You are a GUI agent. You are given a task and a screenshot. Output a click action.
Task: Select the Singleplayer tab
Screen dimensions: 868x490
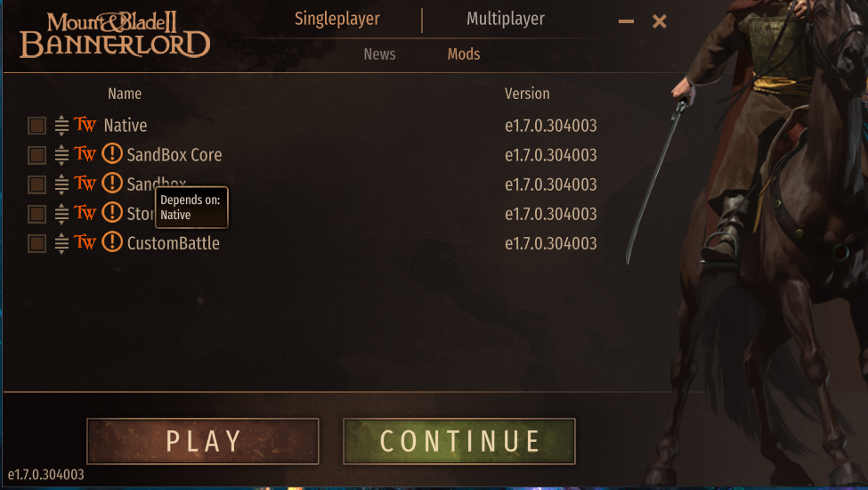click(337, 19)
